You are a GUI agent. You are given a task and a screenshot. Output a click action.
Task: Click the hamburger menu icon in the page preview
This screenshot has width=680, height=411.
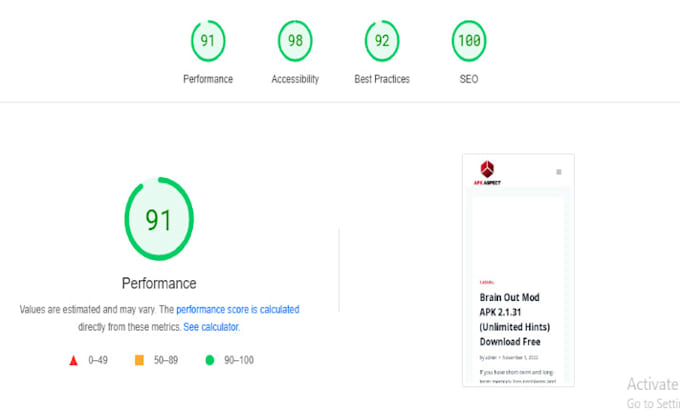click(559, 172)
